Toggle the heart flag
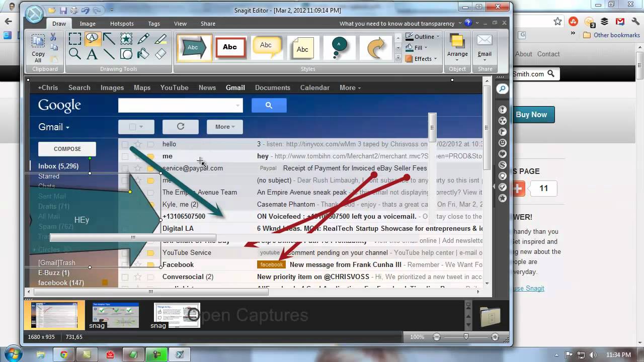The height and width of the screenshot is (362, 644). point(503,154)
